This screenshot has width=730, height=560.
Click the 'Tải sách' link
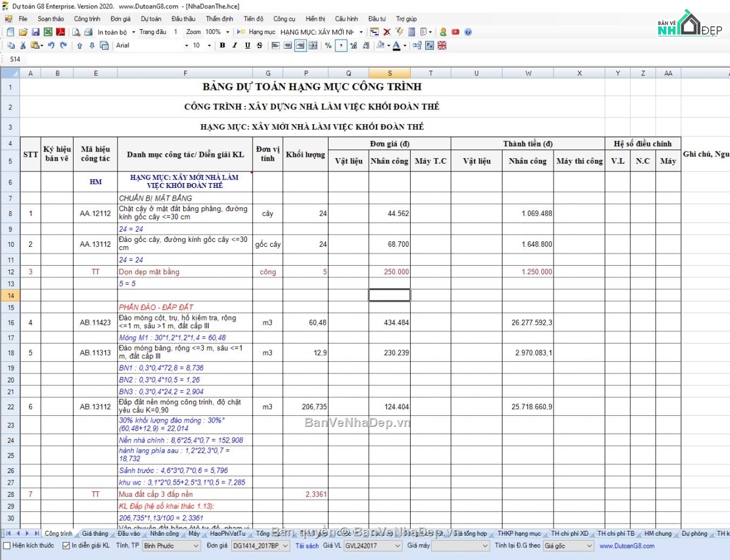point(307,546)
